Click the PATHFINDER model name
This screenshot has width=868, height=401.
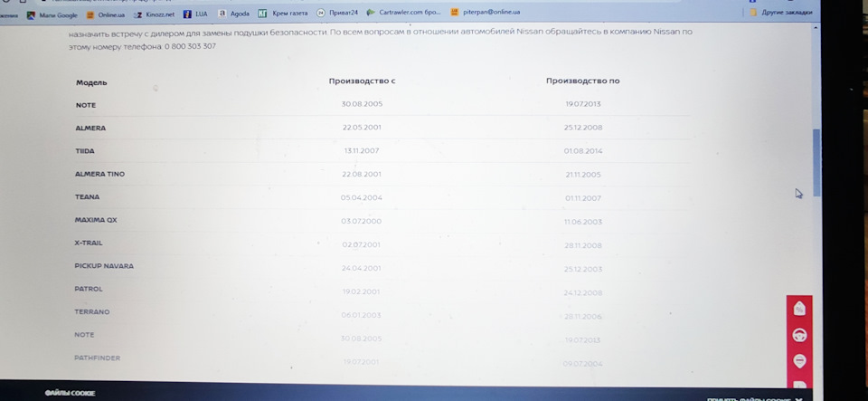point(97,358)
